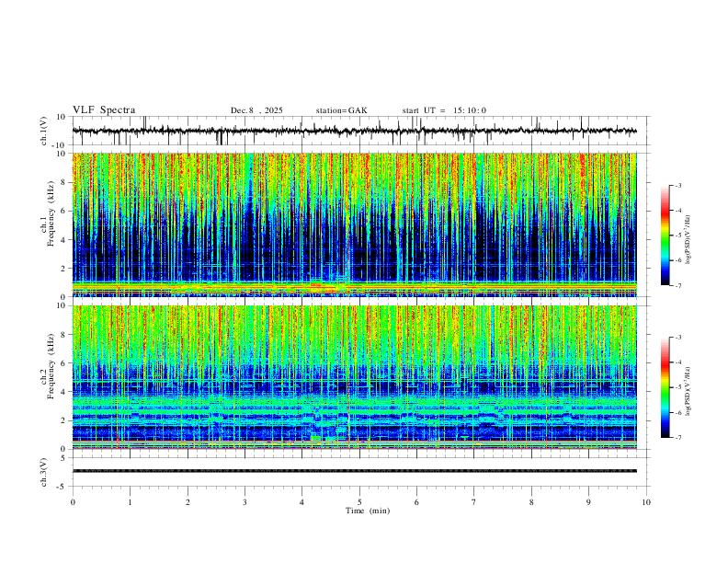
Task: Click the 'log(PSD)(V²/Hz)' label beside the ch.1 colorbar
Action: click(688, 240)
